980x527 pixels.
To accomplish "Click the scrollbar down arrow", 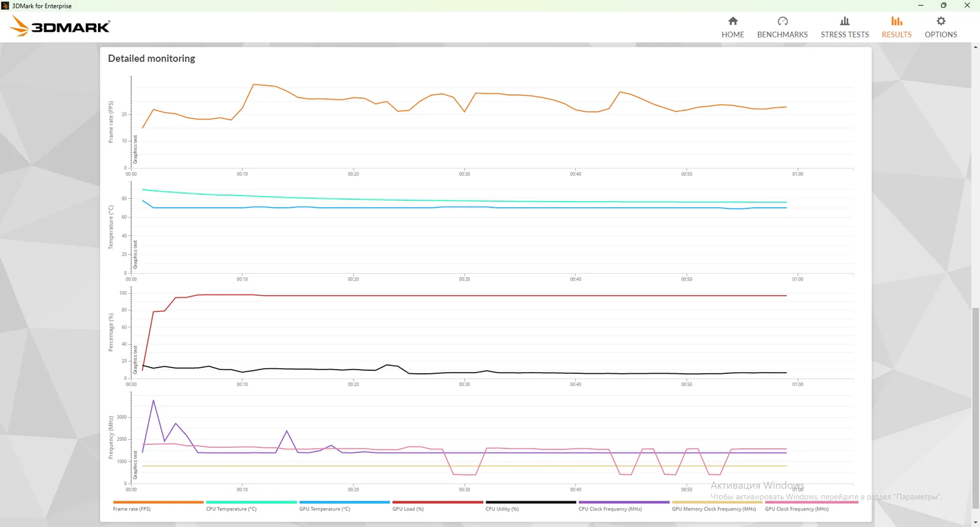I will pos(976,522).
